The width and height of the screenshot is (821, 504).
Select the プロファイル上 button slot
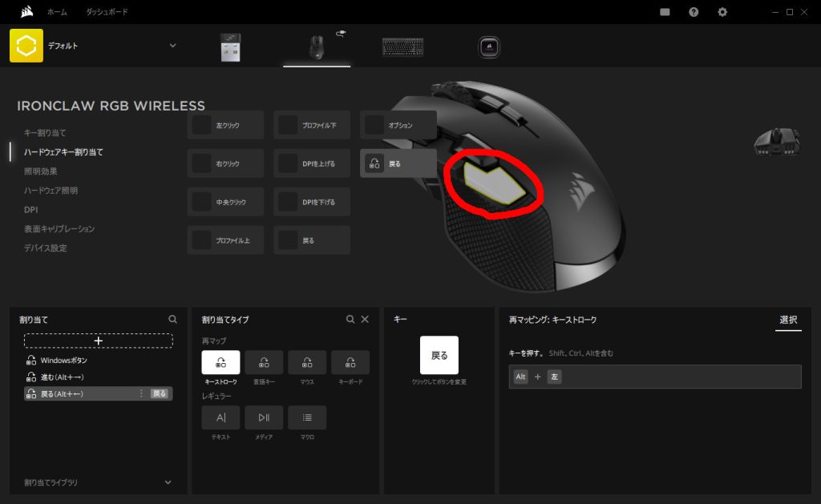point(225,240)
